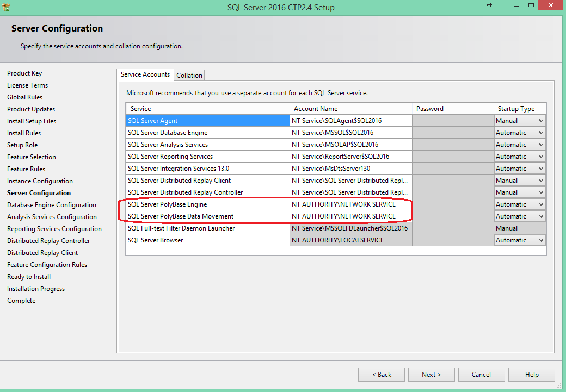
Task: Open Startup Type dropdown for Integration Services 13.0
Action: click(541, 169)
